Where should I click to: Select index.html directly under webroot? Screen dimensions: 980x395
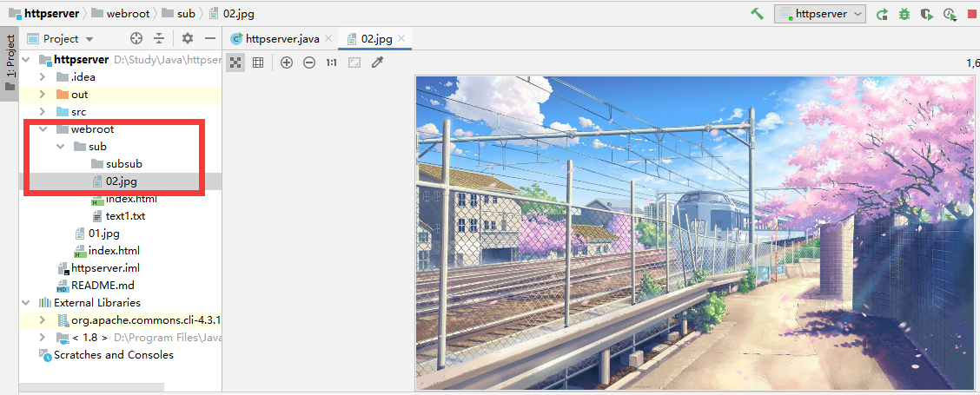(x=114, y=251)
